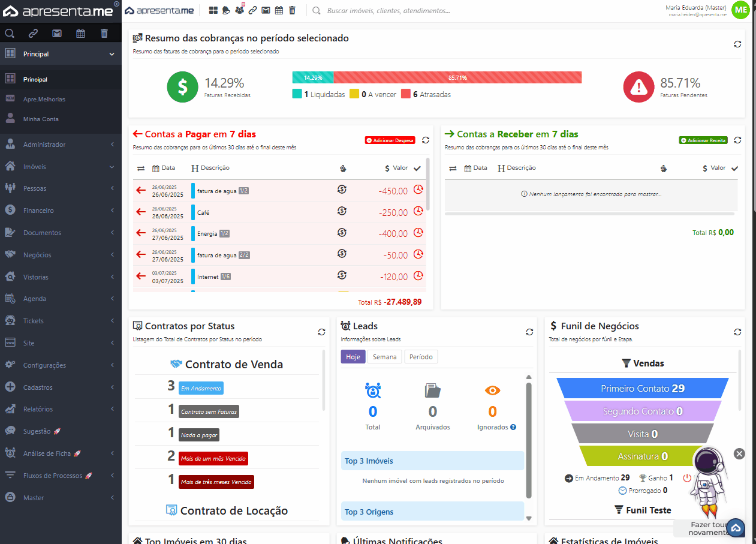Switch Leads view to the Período tab
This screenshot has width=756, height=544.
(421, 357)
